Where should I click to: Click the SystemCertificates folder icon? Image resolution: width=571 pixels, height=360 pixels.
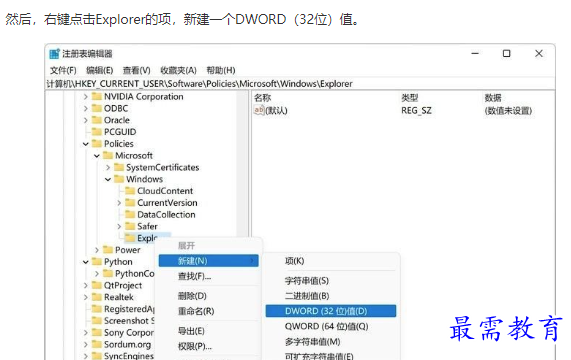coord(119,167)
